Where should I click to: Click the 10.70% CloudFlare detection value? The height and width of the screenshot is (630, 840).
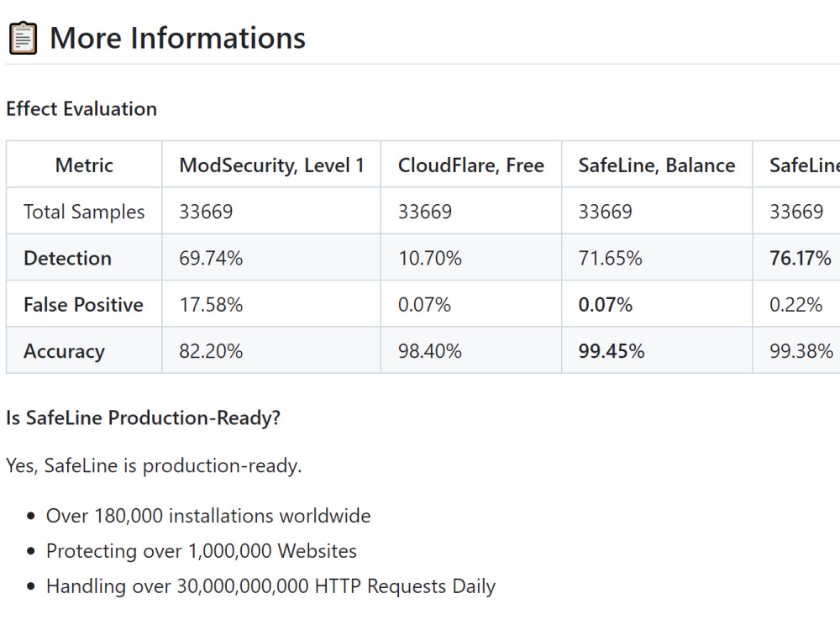click(429, 258)
